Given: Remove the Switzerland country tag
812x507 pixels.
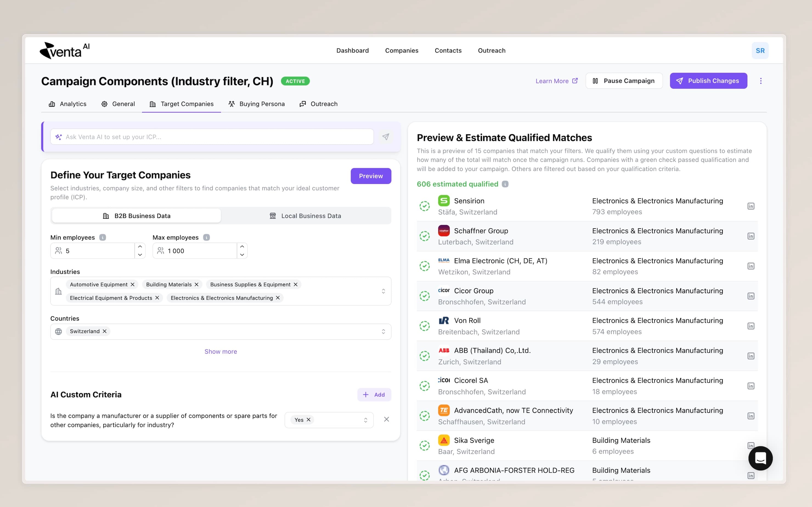Looking at the screenshot, I should 105,331.
